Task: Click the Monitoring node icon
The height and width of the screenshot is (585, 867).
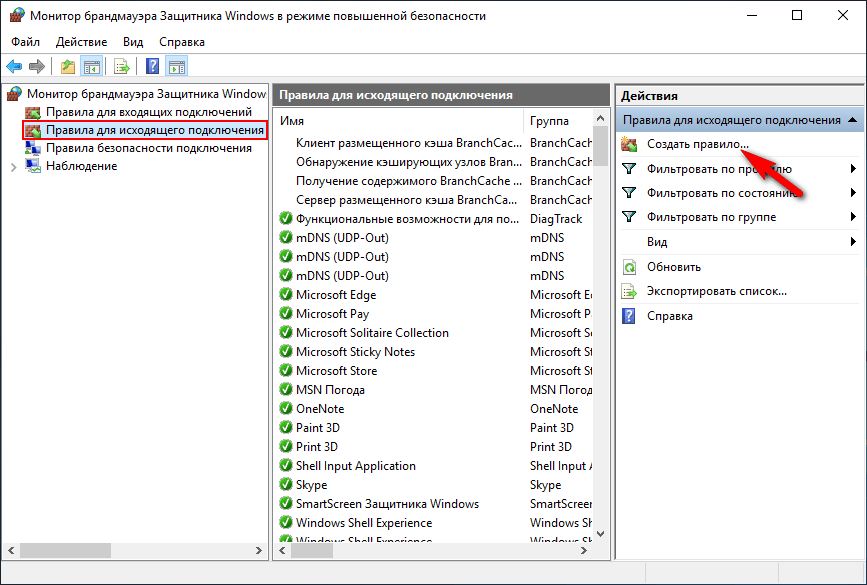Action: pyautogui.click(x=33, y=166)
